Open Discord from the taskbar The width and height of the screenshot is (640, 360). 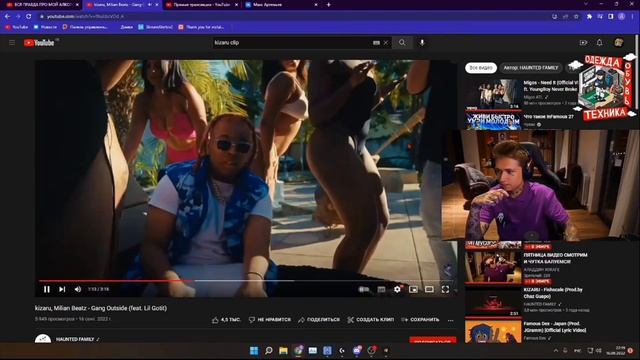point(357,351)
